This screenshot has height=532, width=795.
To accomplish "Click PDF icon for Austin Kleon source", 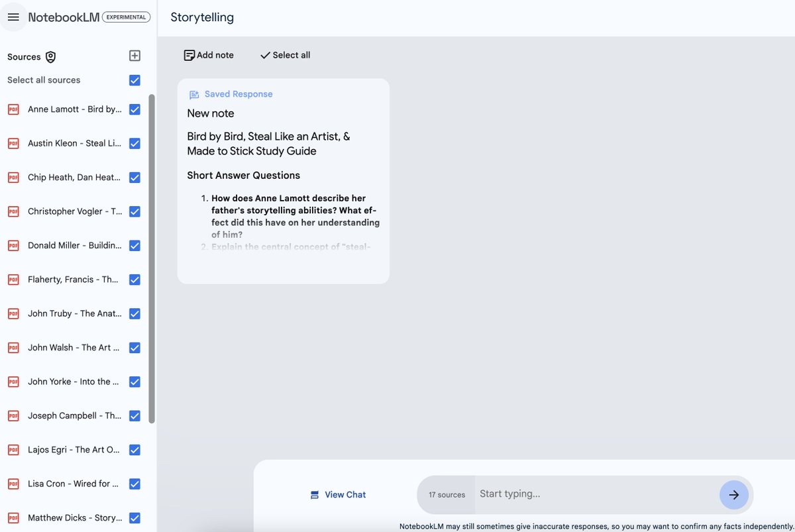I will click(x=13, y=143).
